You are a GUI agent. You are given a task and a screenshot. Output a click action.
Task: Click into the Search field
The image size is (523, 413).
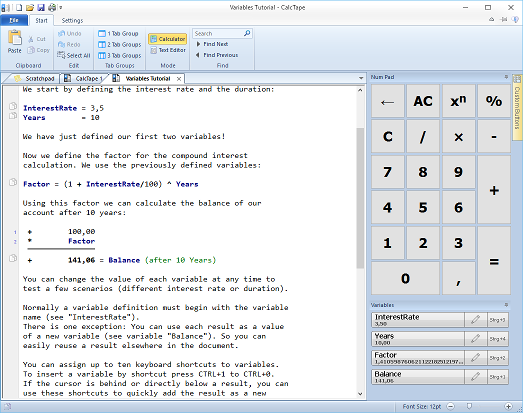click(218, 33)
